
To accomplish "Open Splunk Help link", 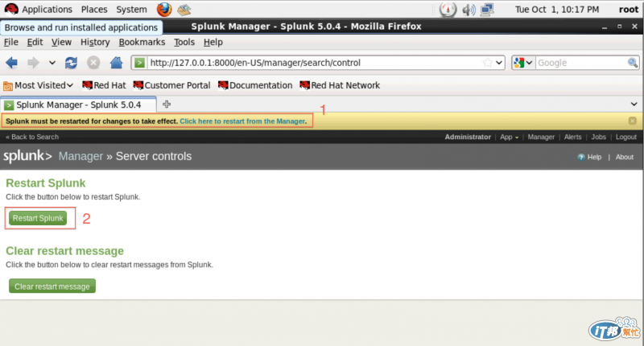I will (x=589, y=157).
